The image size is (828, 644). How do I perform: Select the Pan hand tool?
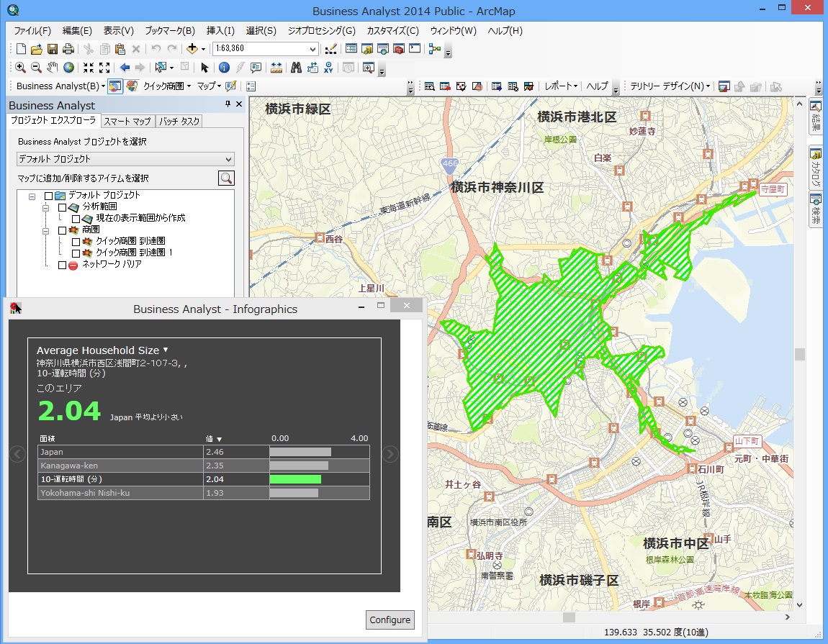(53, 68)
